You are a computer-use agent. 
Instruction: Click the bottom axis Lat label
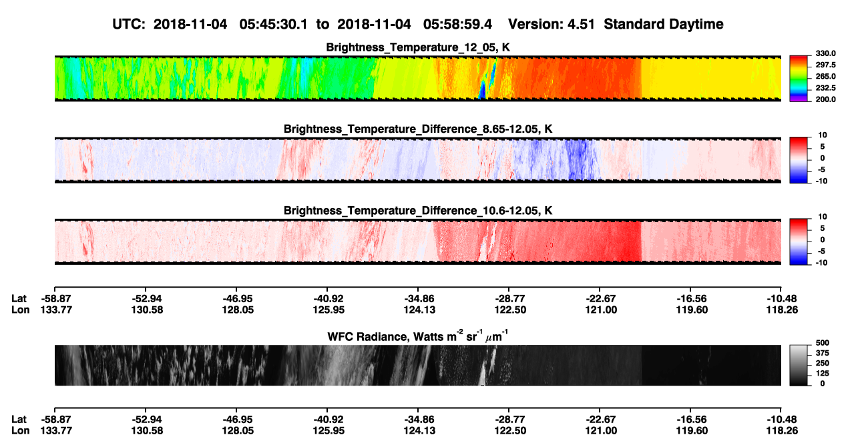pos(19,419)
